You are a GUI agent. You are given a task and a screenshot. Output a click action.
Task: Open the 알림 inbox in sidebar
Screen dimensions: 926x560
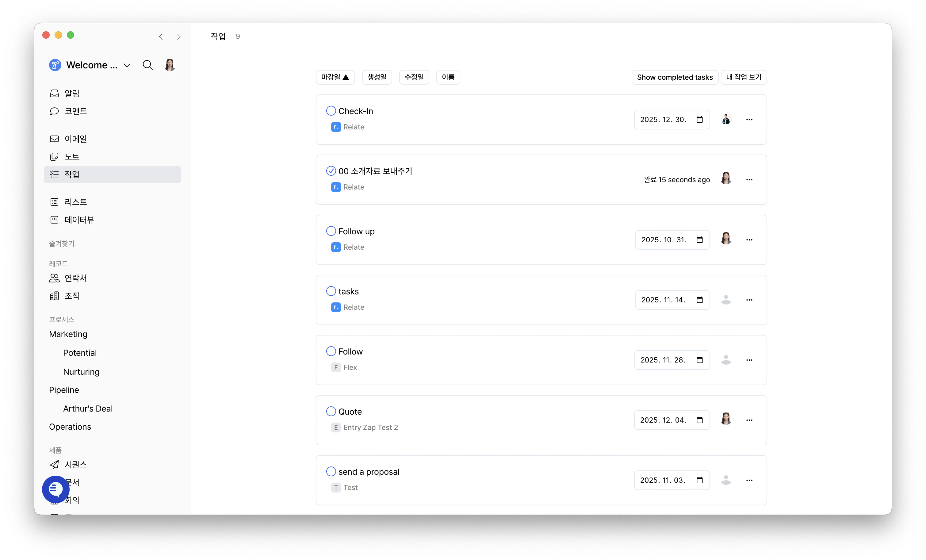[71, 93]
